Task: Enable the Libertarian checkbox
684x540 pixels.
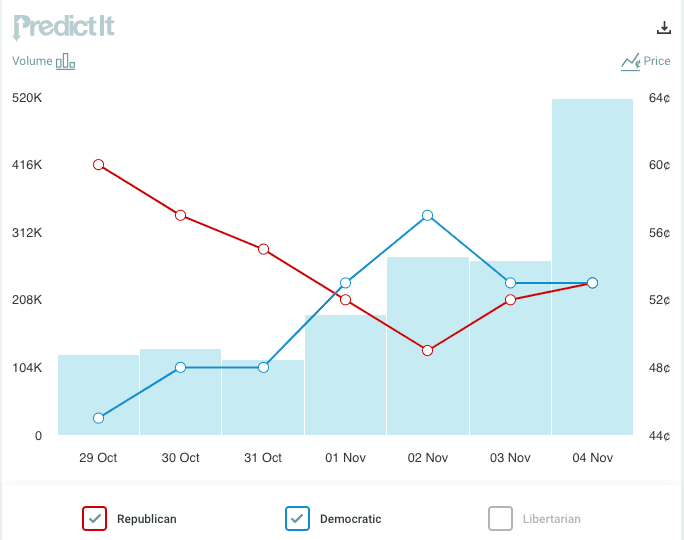Action: pyautogui.click(x=501, y=518)
